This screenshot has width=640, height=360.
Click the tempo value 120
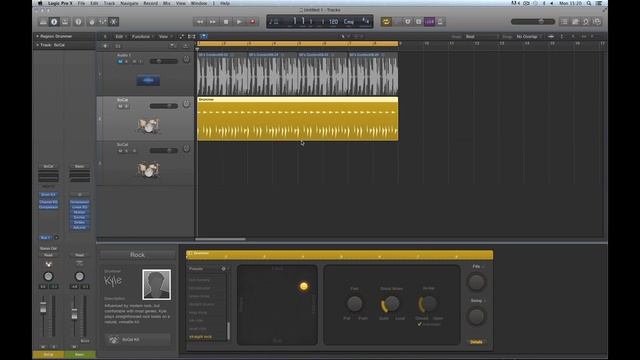pos(333,22)
